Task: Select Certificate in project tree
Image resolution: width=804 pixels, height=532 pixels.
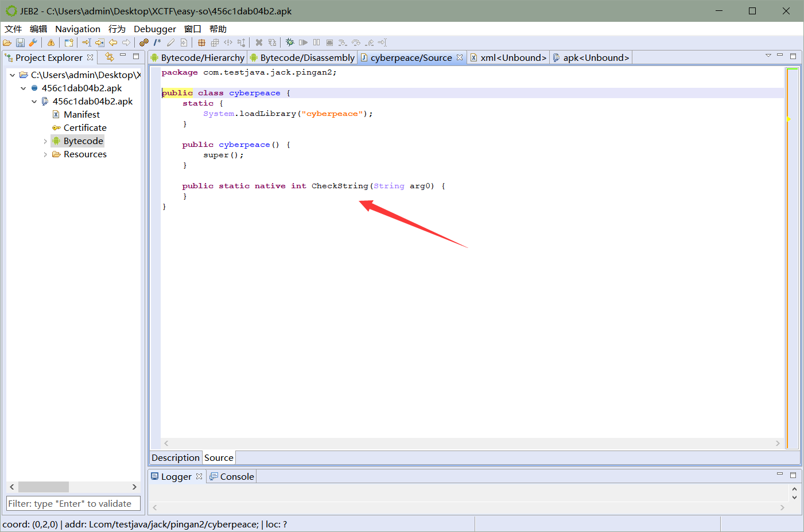Action: pyautogui.click(x=85, y=128)
